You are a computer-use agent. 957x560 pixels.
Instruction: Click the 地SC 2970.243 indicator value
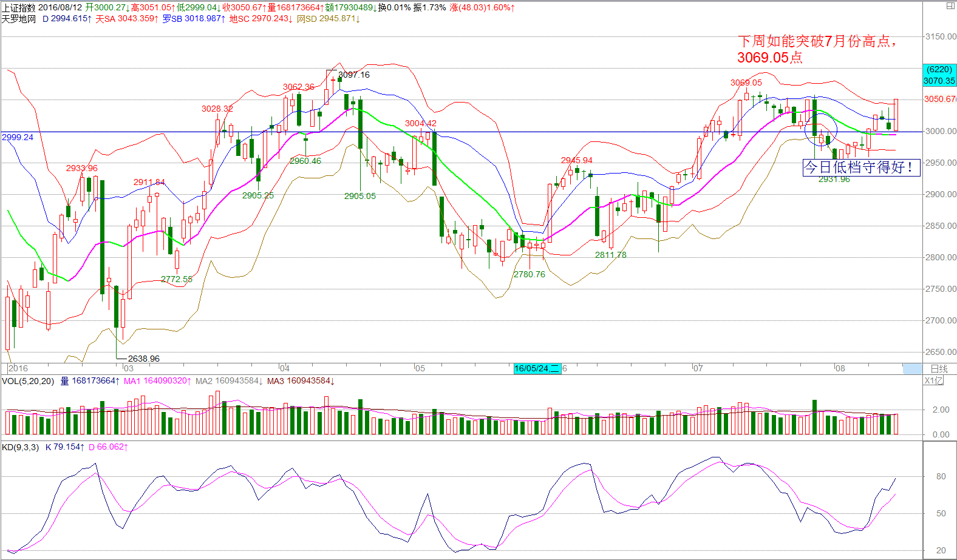[261, 19]
